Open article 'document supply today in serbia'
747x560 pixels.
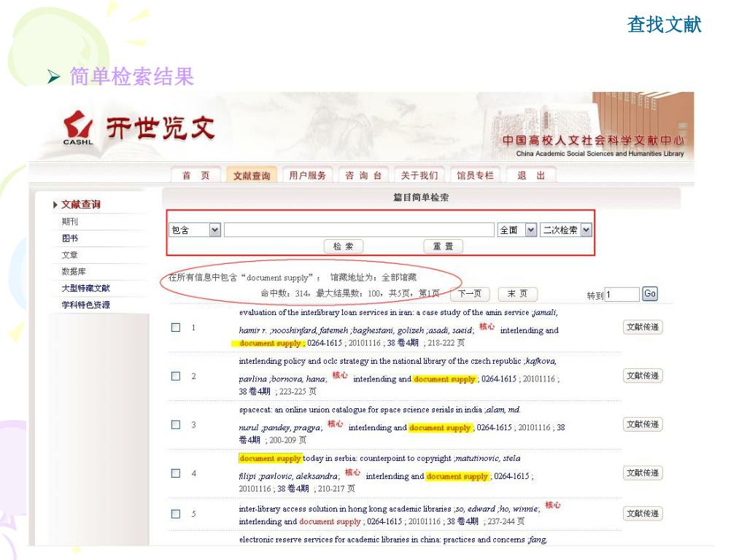(345, 458)
